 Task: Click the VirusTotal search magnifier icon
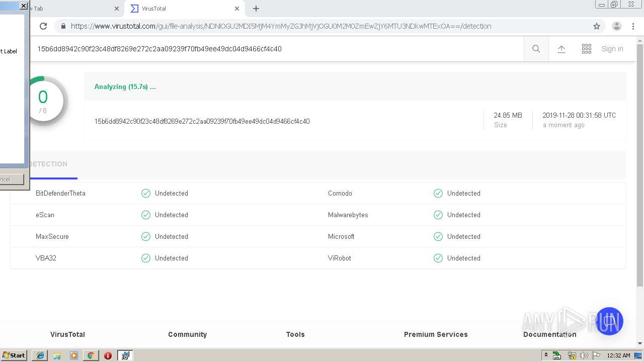(536, 49)
